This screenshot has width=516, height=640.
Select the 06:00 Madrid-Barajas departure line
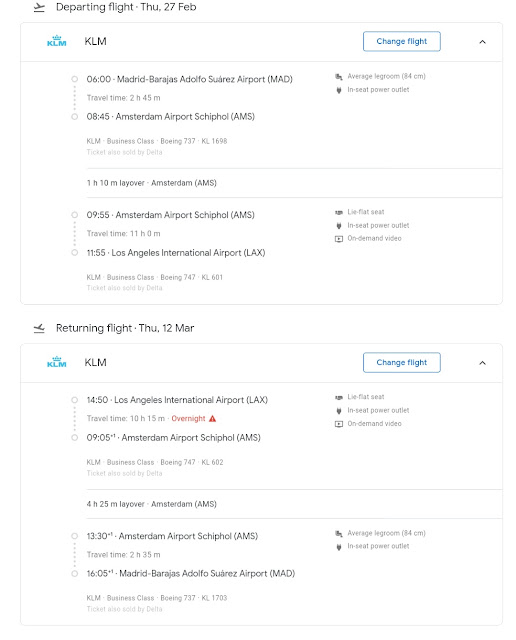click(x=189, y=79)
